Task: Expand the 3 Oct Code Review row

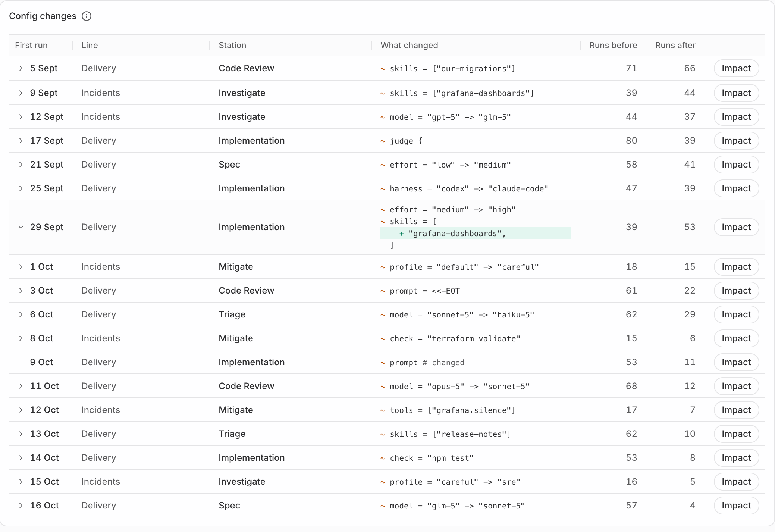Action: tap(21, 291)
